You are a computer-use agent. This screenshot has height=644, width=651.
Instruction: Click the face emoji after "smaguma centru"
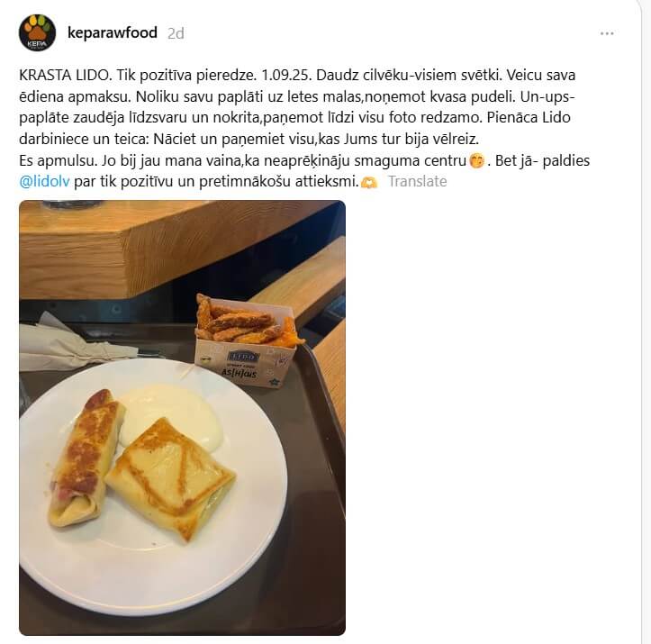[476, 160]
